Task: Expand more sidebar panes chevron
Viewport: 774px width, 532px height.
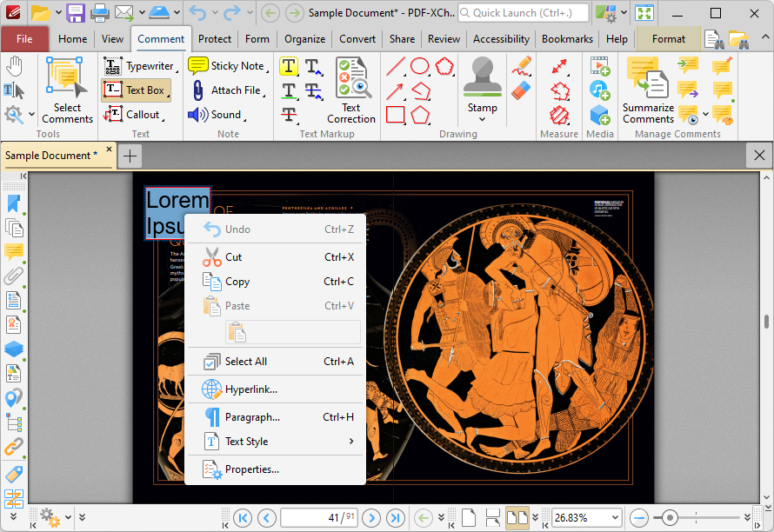Action: tap(14, 516)
